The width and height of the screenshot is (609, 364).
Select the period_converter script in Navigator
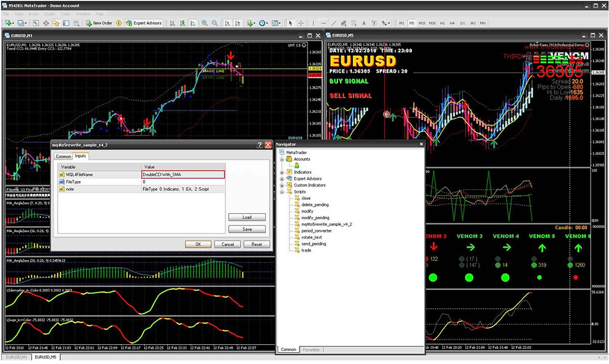tap(316, 230)
